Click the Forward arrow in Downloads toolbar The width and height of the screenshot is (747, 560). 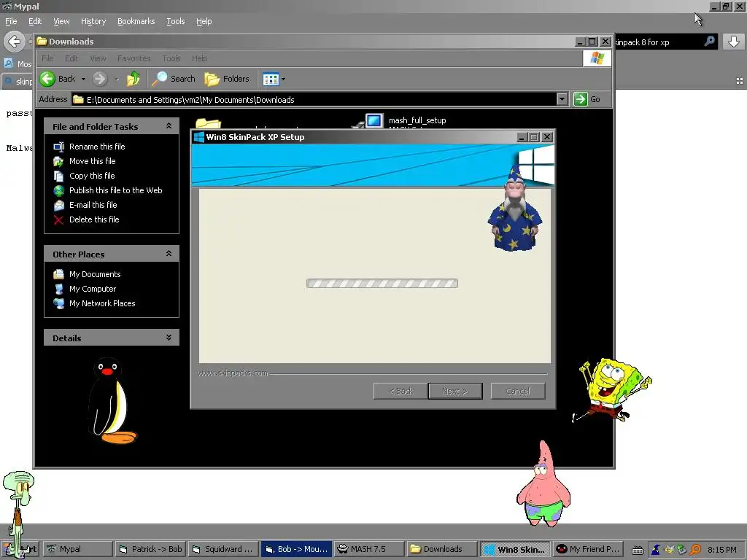click(99, 79)
